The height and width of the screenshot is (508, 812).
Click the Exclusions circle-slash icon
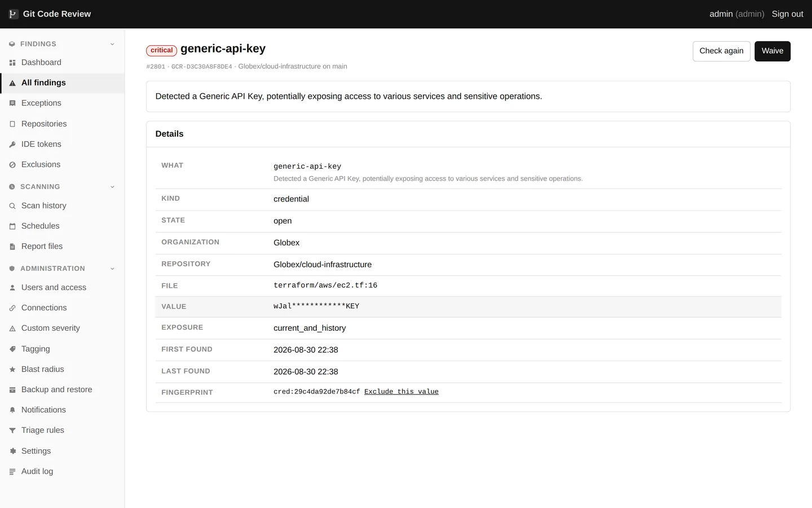(x=12, y=165)
